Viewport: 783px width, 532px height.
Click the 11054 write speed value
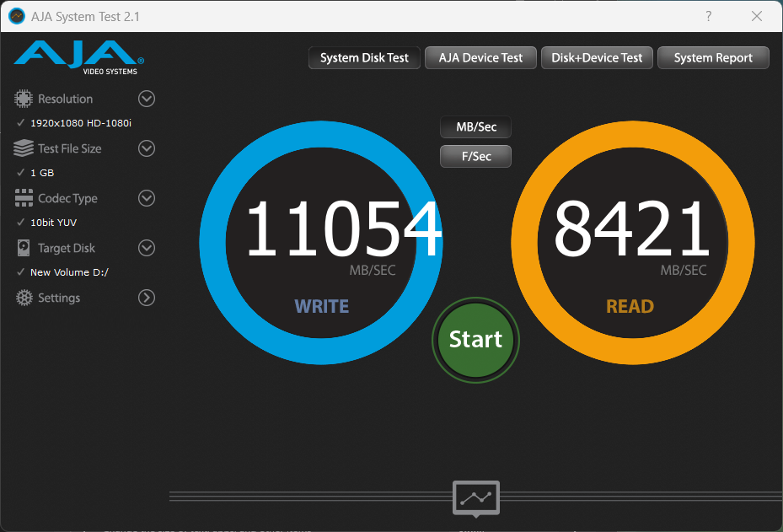[x=344, y=228]
